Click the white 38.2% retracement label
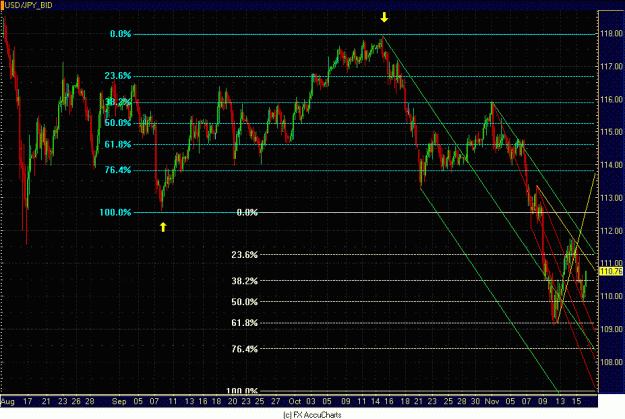 point(245,281)
